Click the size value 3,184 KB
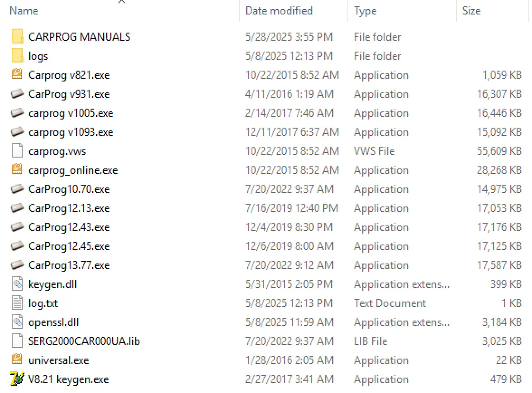532x393 pixels. 502,322
